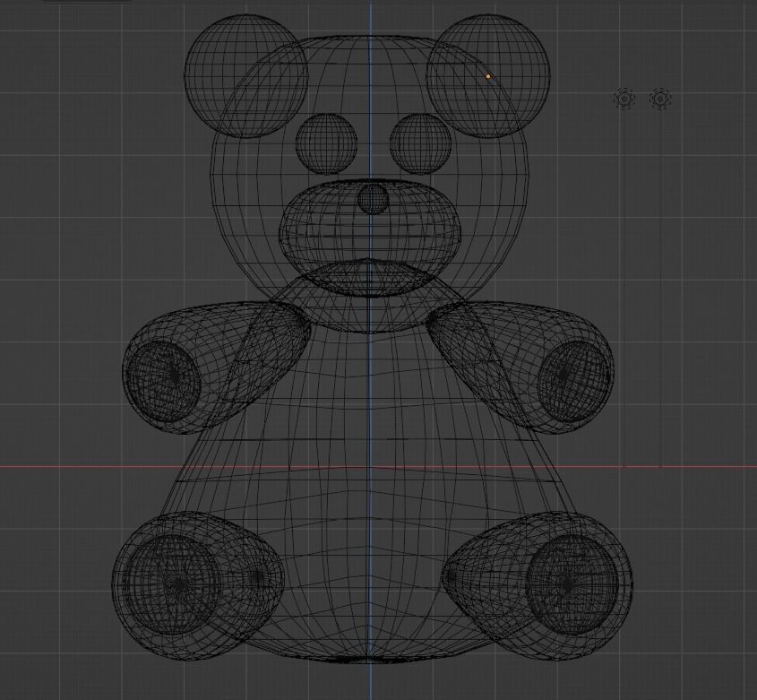
Task: Select the left eye sphere
Action: coord(326,144)
